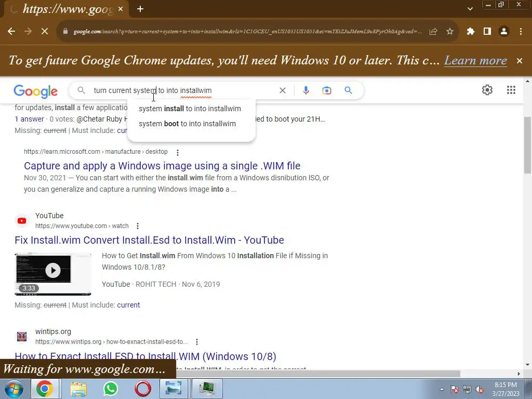Open 'Capture and apply a Windows image' result

coord(162,166)
